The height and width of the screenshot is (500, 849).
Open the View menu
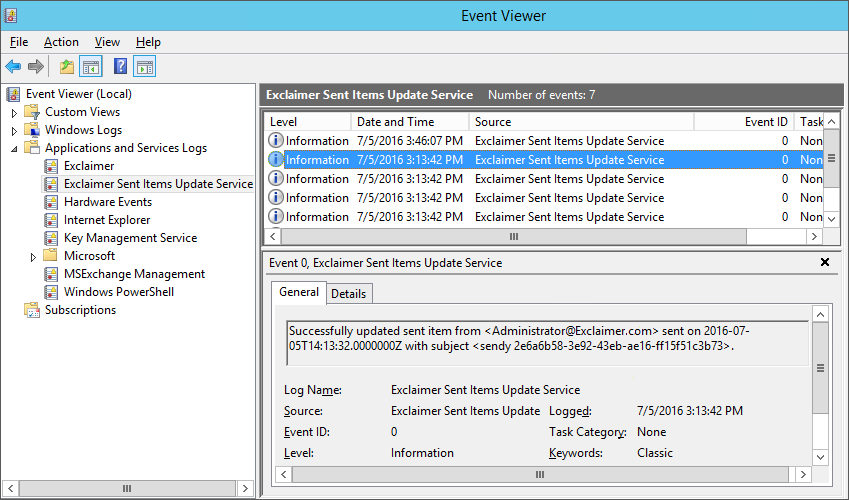point(107,42)
